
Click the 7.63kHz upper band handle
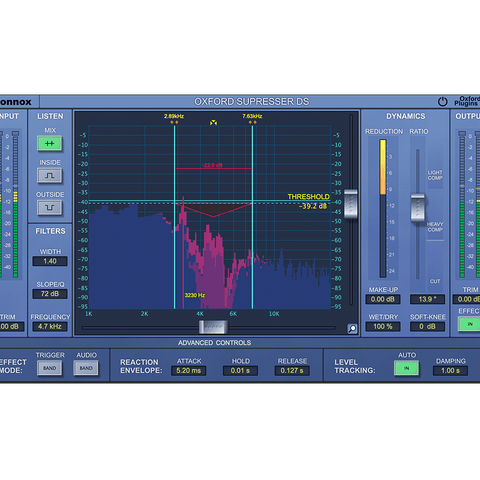pos(252,122)
